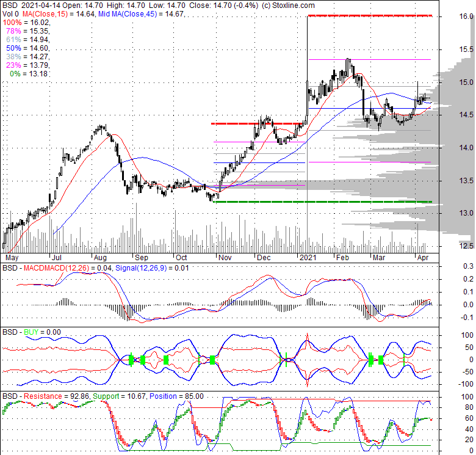Click the 'BUY = 0.00' indicator label

click(x=43, y=332)
